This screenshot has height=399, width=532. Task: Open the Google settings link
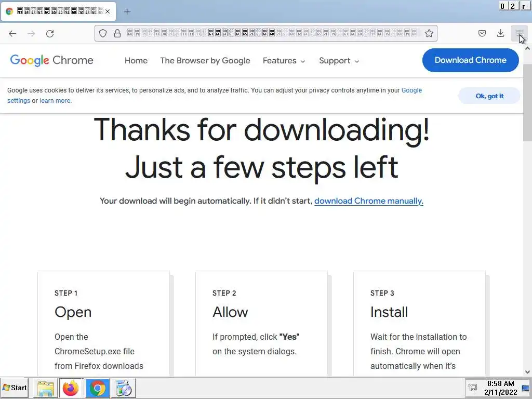(x=411, y=90)
